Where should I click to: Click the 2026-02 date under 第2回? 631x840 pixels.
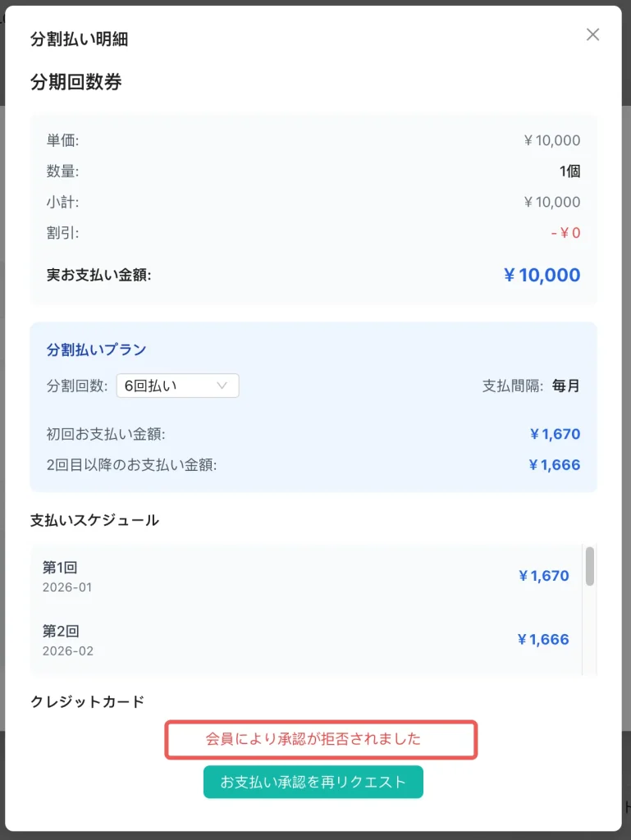click(x=68, y=651)
